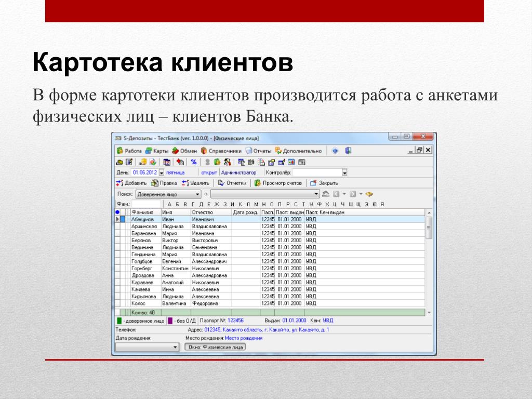Click the notepad with pencil toolbar icon
Viewport: 532px width, 399px height.
pyautogui.click(x=129, y=162)
